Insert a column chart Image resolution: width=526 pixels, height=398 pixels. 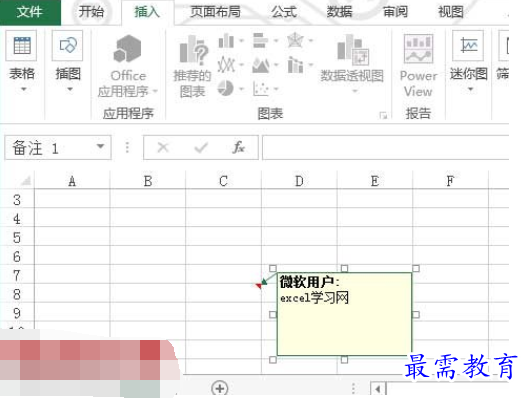point(226,41)
